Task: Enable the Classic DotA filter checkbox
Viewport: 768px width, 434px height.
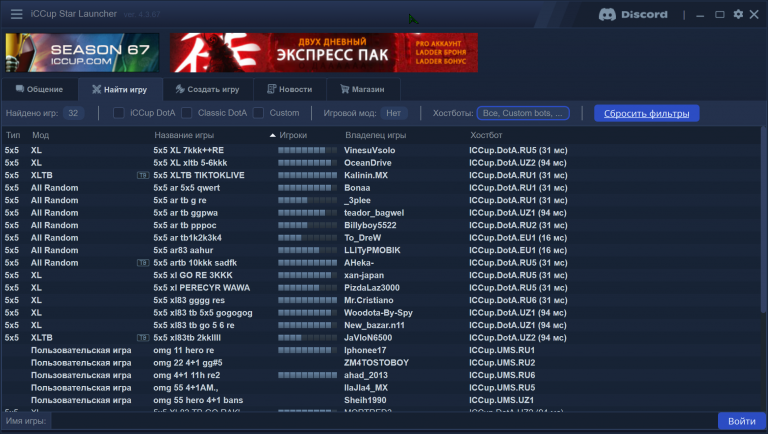Action: [187, 113]
